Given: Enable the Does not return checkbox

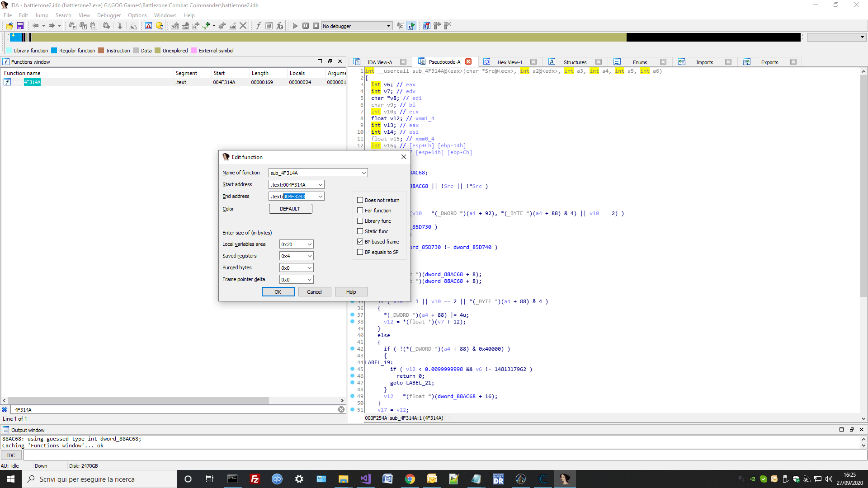Looking at the screenshot, I should click(x=360, y=200).
